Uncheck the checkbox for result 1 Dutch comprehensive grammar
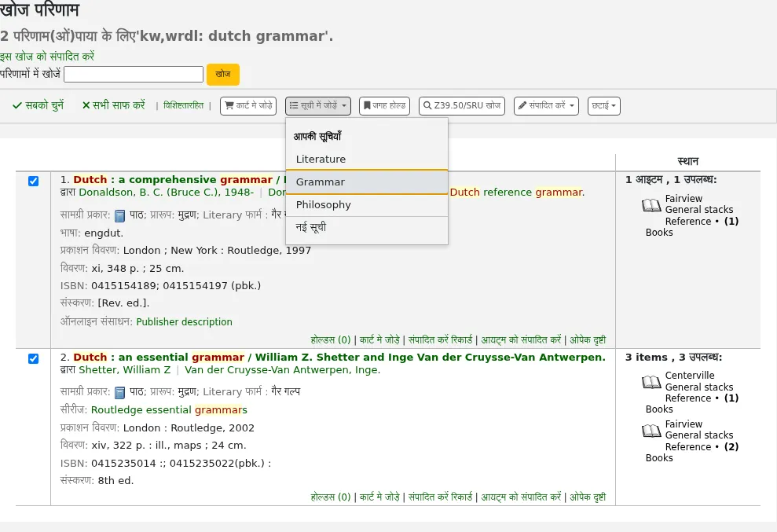The width and height of the screenshot is (777, 532). click(33, 181)
